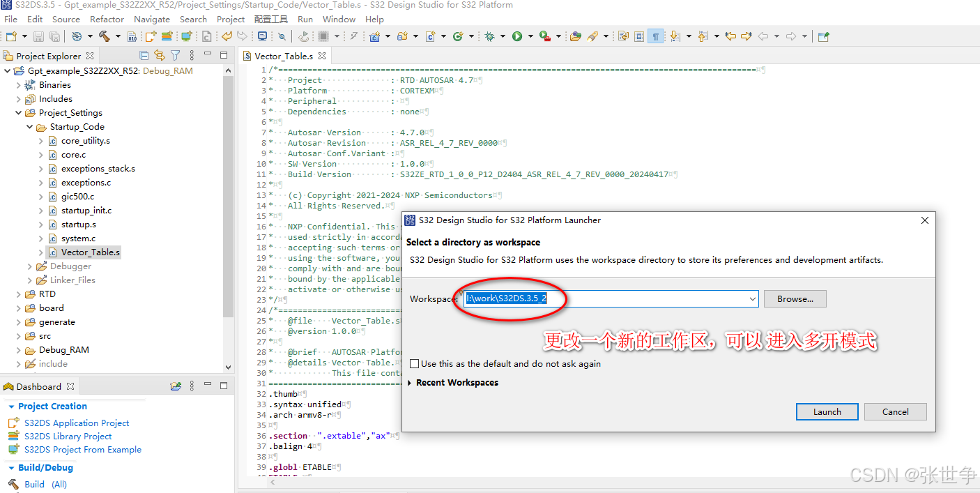
Task: Build the project with the hammer icon
Action: [105, 36]
